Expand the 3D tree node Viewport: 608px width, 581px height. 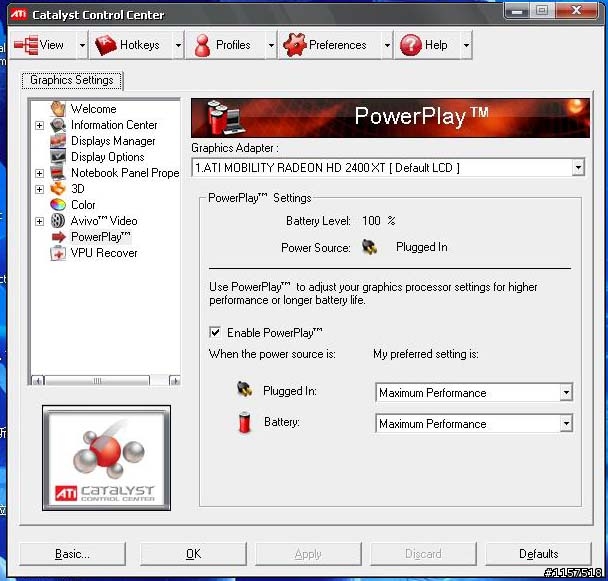[x=39, y=189]
